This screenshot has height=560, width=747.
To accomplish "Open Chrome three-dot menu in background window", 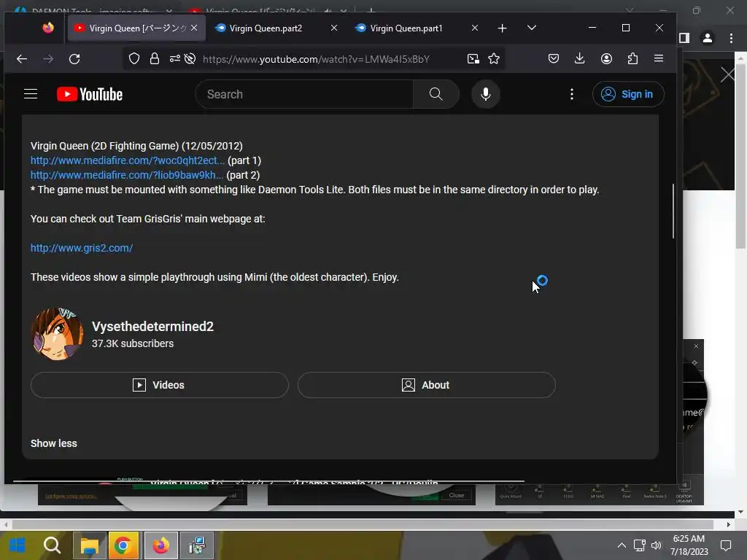I will pyautogui.click(x=731, y=38).
